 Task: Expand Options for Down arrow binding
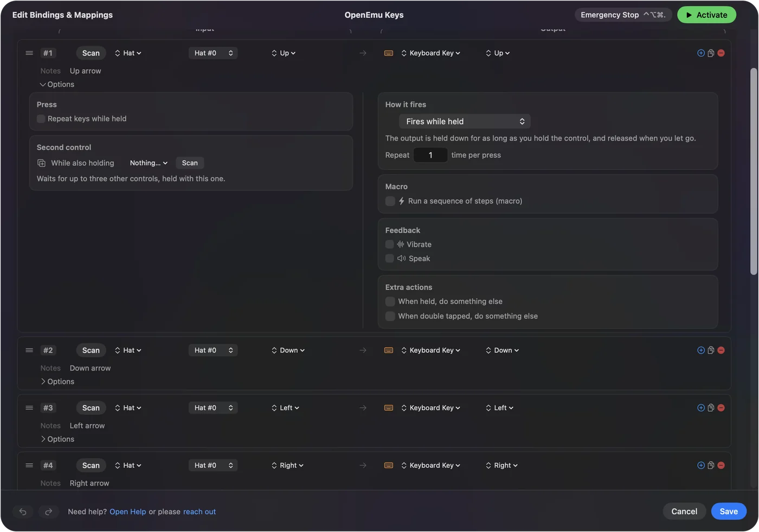pos(57,382)
